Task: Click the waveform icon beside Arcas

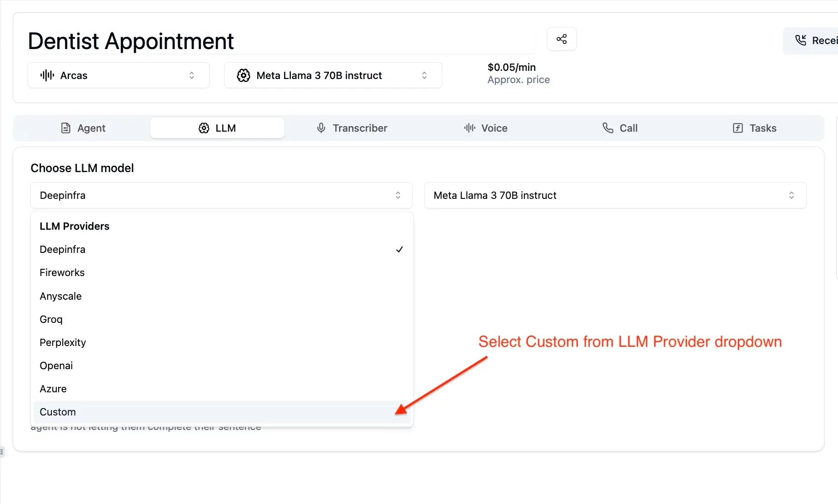Action: [47, 75]
